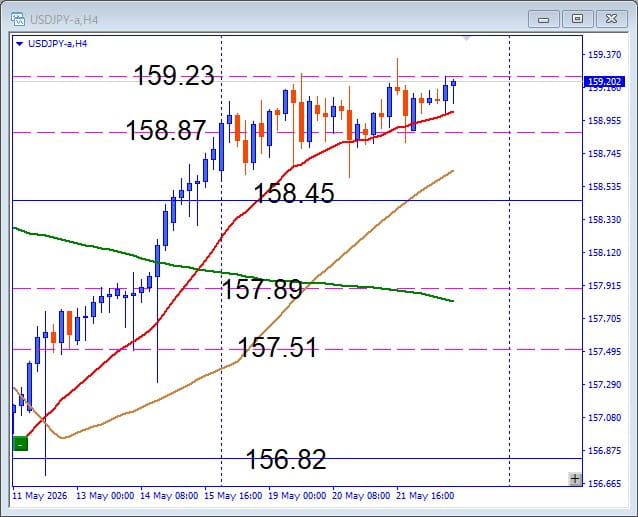
Task: Select the 157.89 price label
Action: tap(262, 289)
